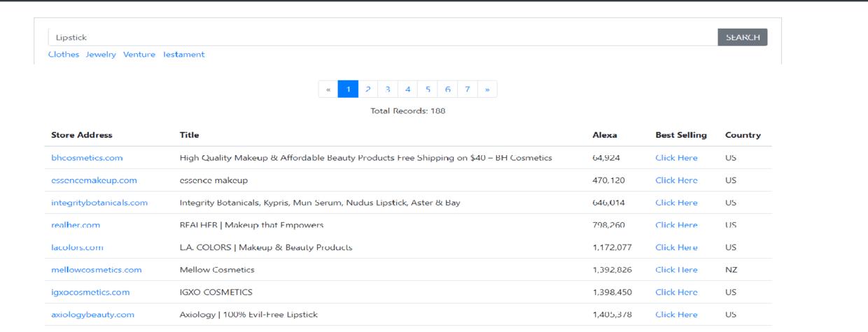The image size is (868, 332).
Task: Click Alexa rank 646,014
Action: coord(608,203)
